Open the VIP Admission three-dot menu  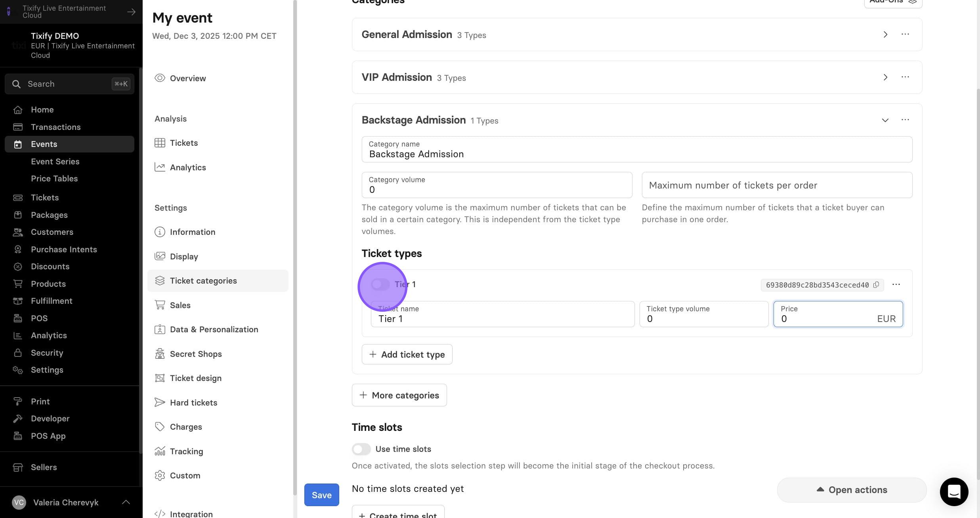905,77
